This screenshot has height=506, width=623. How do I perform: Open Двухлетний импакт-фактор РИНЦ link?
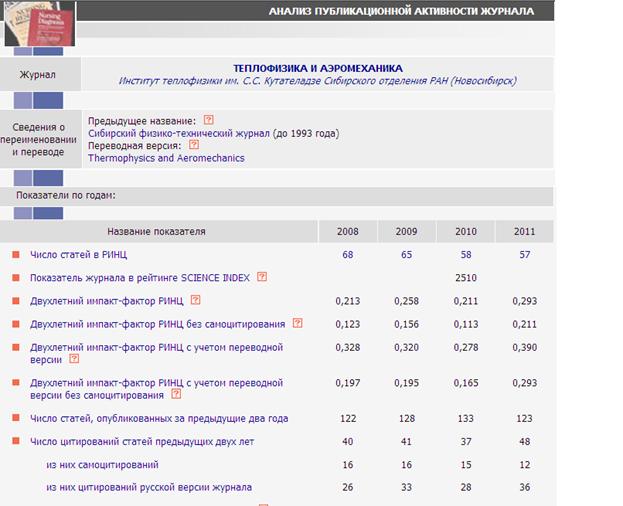107,301
